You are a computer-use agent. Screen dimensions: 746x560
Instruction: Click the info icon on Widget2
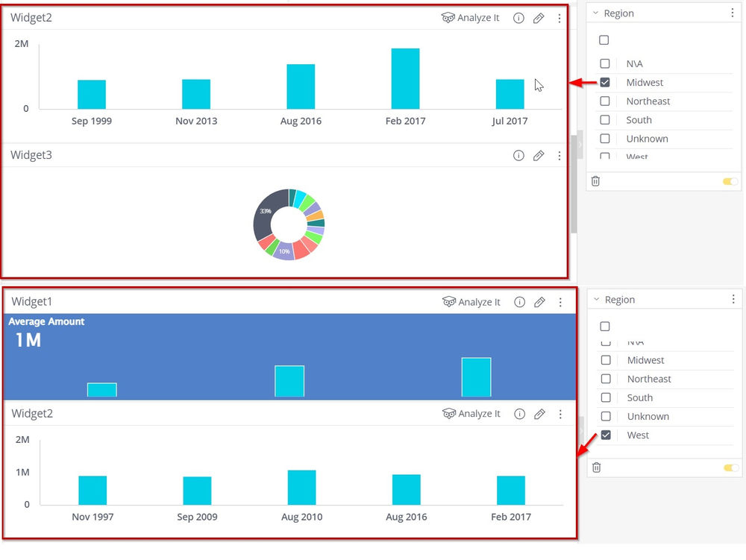518,18
